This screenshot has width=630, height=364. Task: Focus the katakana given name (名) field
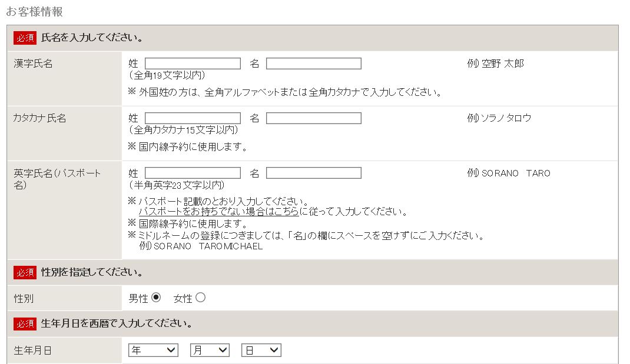click(x=313, y=118)
